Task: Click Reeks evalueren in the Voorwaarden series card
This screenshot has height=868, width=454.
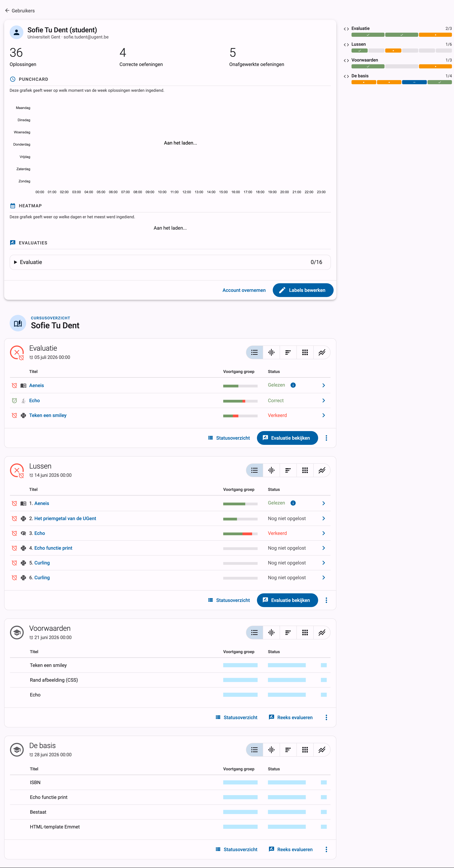Action: point(290,717)
